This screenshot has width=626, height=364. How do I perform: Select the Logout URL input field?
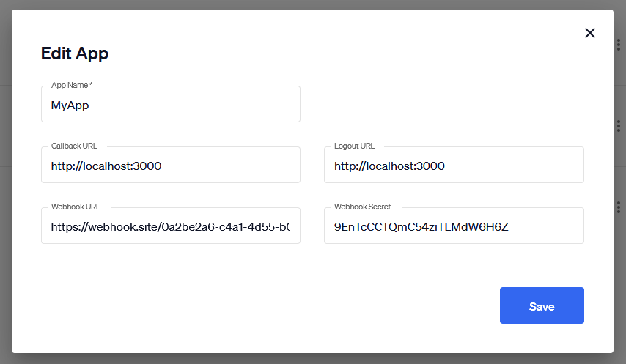pyautogui.click(x=454, y=166)
